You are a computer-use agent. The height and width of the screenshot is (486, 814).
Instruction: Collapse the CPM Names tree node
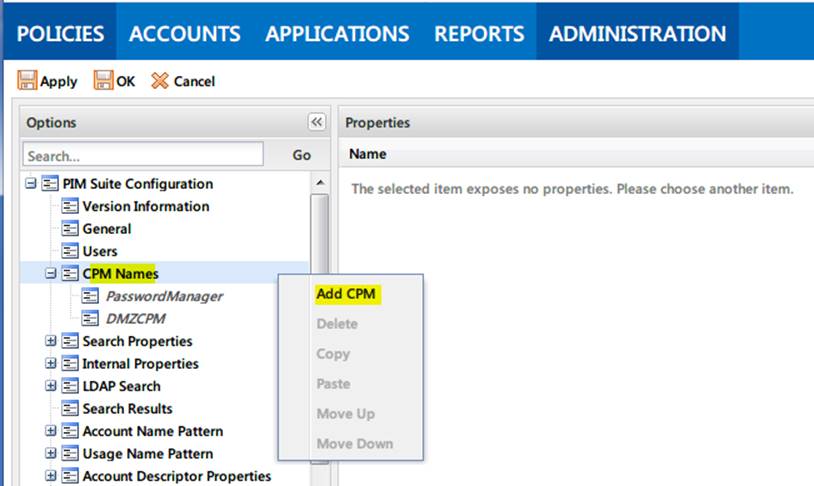50,273
